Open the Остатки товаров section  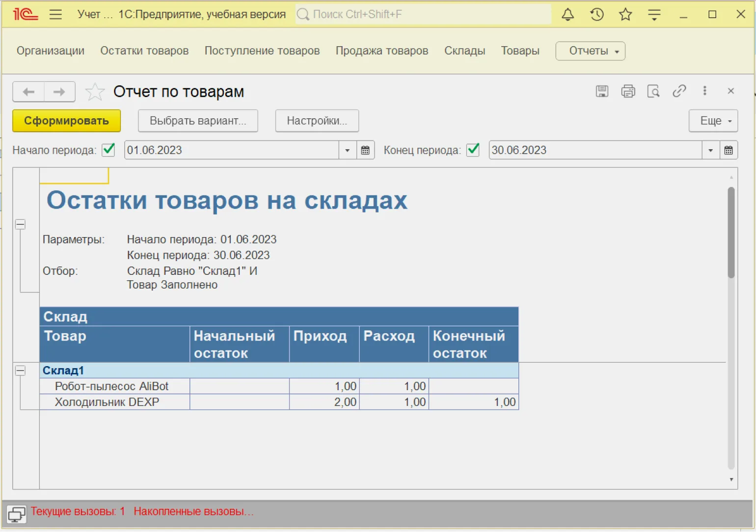[144, 51]
